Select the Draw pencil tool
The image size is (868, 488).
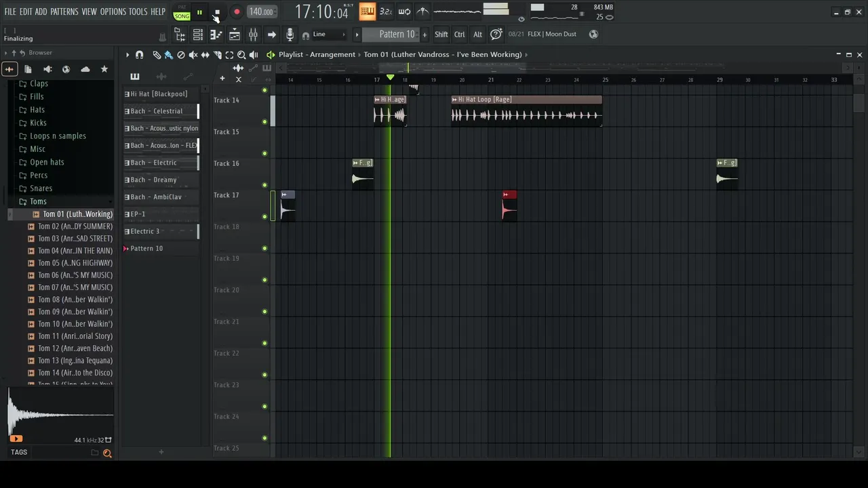coord(157,55)
